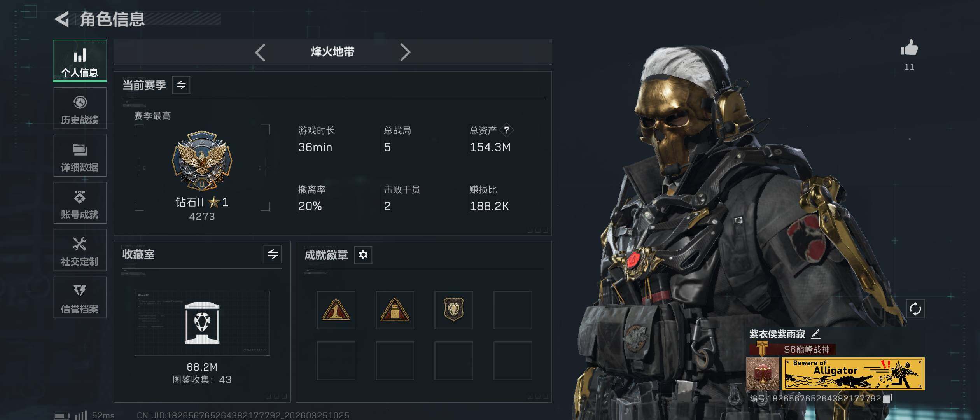Screen dimensions: 980x420
Task: Copy the player ID number
Action: (x=887, y=398)
